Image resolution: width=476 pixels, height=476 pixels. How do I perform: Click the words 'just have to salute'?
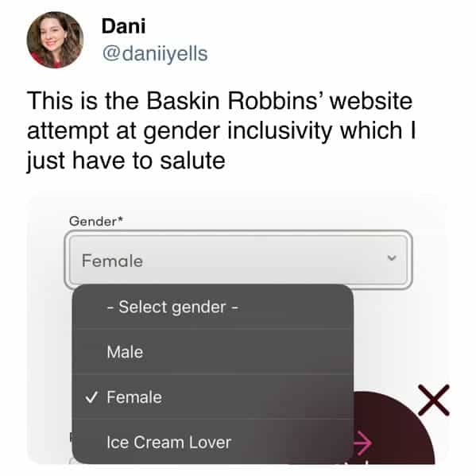tap(126, 161)
